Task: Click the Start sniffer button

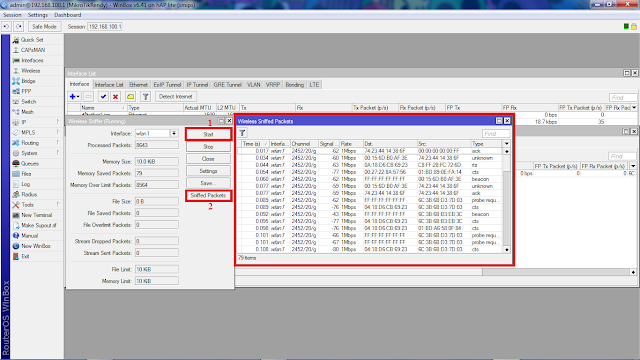Action: [x=208, y=134]
